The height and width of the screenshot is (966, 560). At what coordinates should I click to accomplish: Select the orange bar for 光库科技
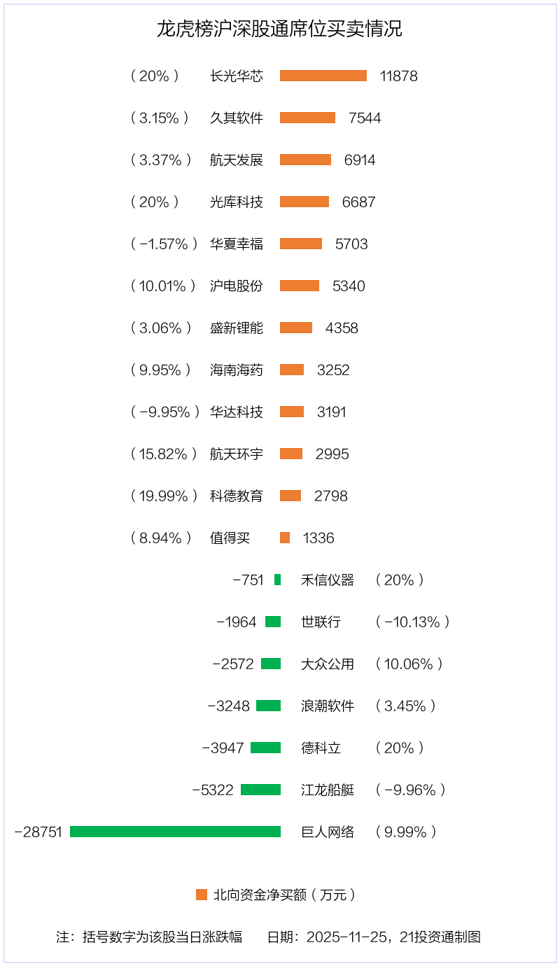tap(304, 202)
